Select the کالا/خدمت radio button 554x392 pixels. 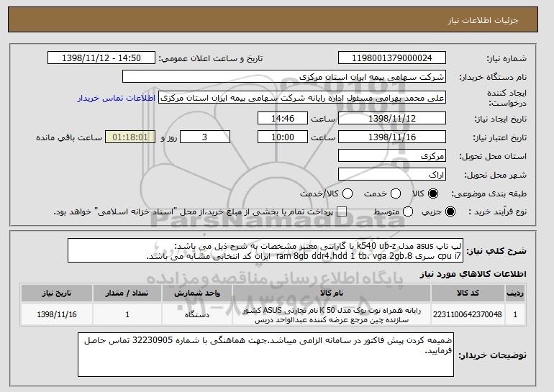(x=348, y=193)
